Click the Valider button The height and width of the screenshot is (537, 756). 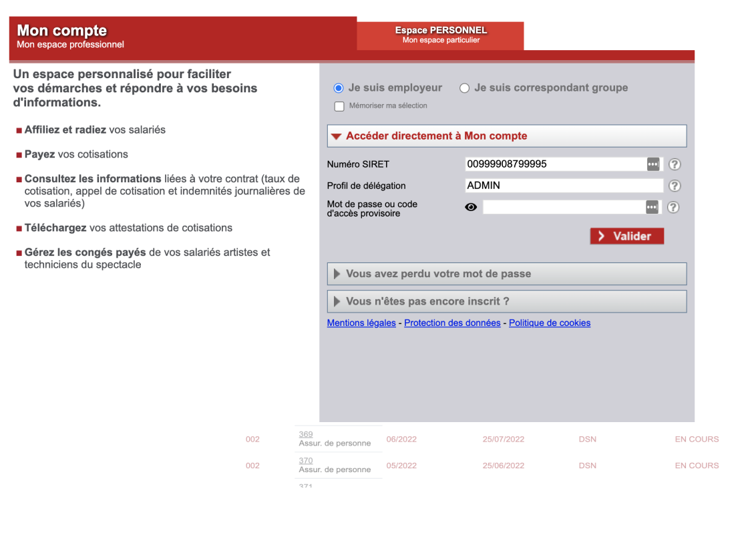[626, 236]
